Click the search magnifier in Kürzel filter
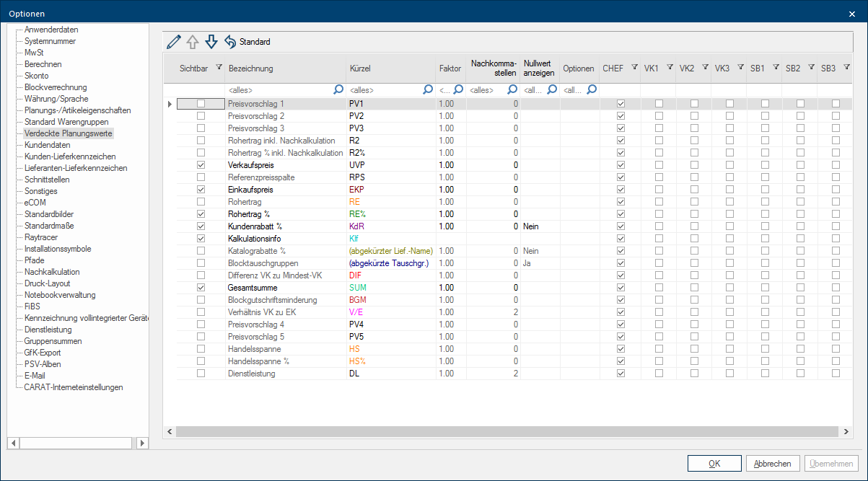The height and width of the screenshot is (481, 868). pyautogui.click(x=428, y=90)
